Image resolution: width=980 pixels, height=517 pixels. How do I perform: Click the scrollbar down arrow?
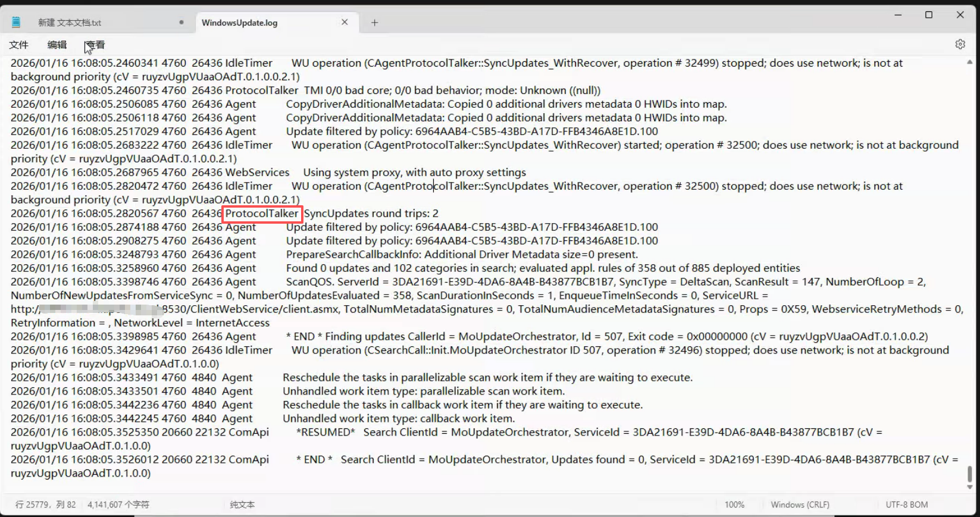click(x=970, y=487)
